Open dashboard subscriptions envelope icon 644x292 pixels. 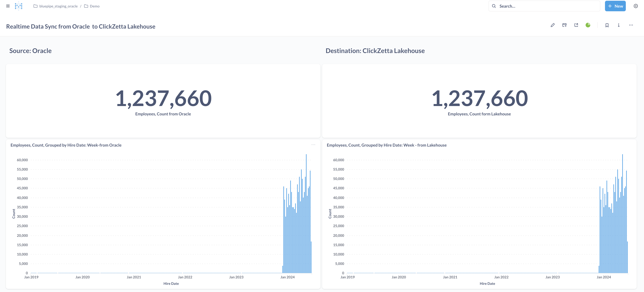click(x=564, y=25)
